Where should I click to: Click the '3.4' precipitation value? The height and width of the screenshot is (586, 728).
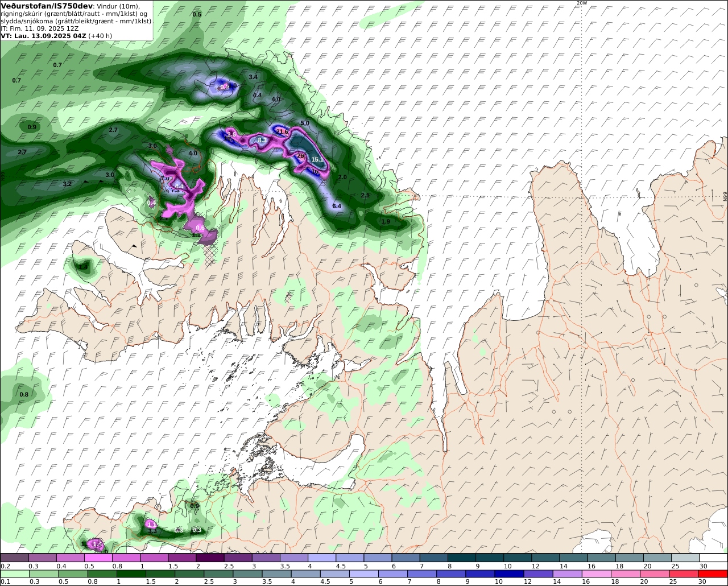[x=253, y=77]
